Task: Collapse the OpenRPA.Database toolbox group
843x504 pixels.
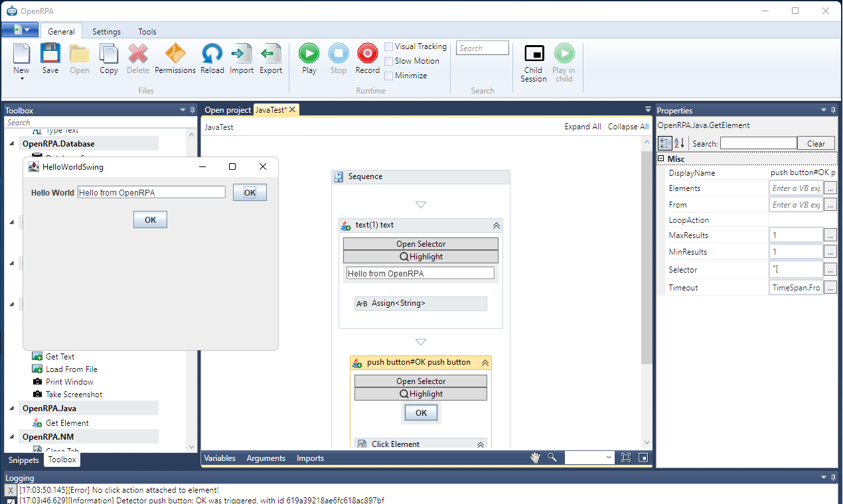Action: coord(12,144)
